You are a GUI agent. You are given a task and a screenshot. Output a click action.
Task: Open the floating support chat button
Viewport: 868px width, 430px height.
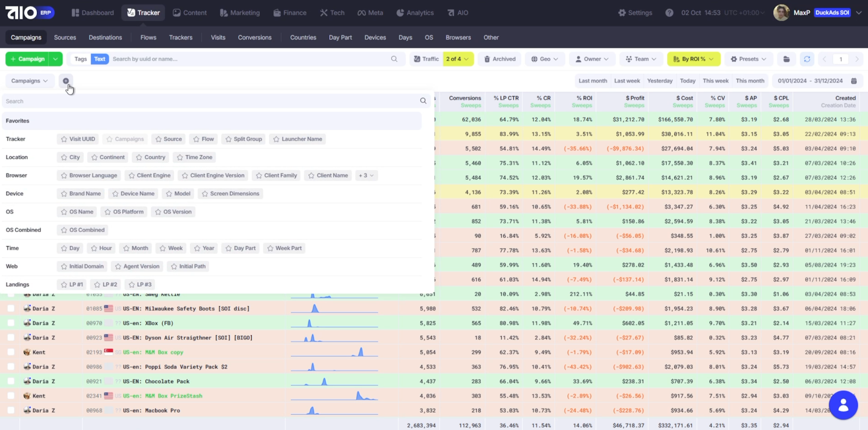[x=843, y=405]
